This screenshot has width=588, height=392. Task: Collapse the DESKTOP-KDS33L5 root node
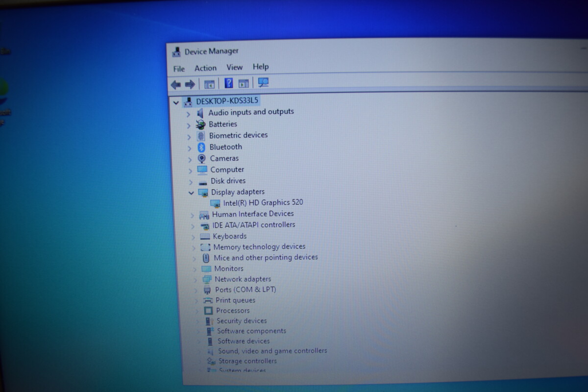coord(176,102)
